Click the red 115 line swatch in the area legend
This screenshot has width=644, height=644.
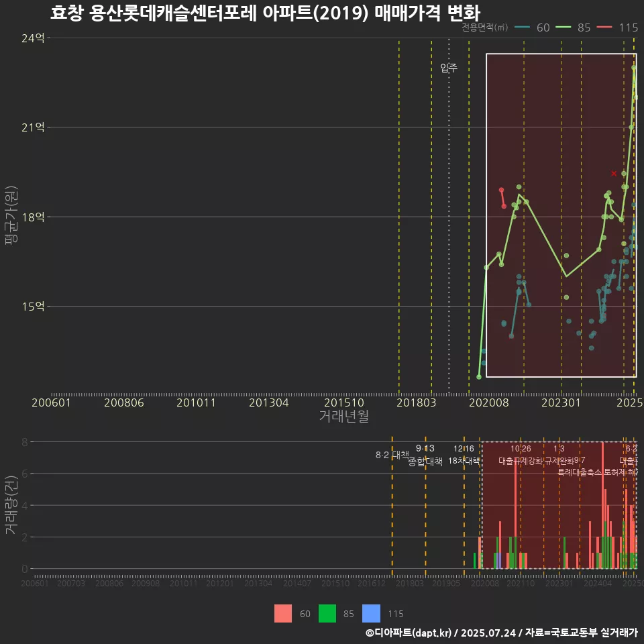point(604,28)
